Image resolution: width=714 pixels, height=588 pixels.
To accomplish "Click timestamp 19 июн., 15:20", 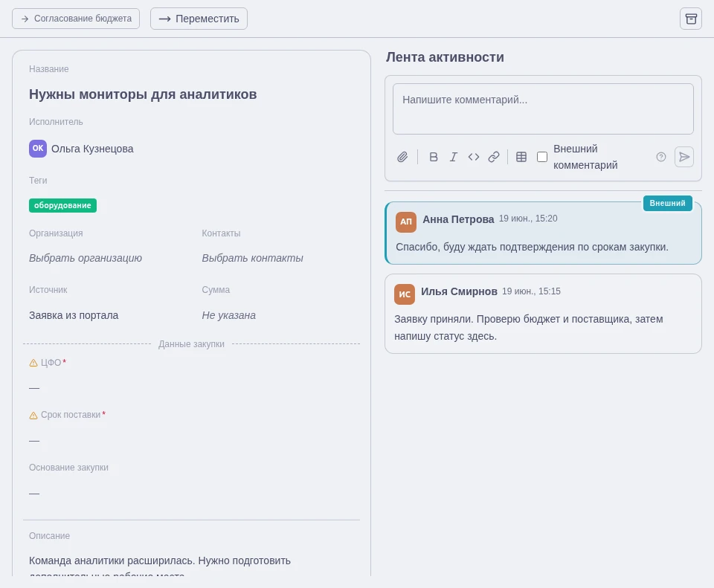I will click(528, 219).
